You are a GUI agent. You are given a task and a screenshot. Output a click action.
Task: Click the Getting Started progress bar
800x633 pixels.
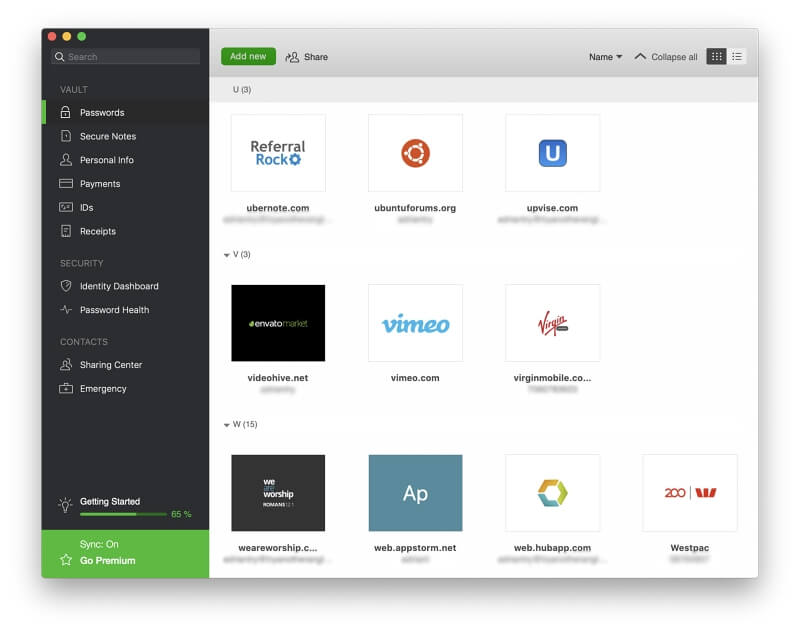point(123,514)
